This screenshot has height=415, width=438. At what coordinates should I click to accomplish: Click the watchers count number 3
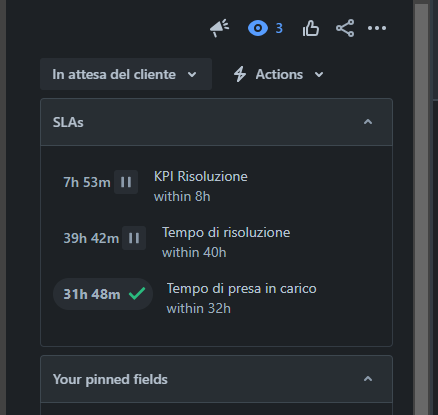click(279, 28)
